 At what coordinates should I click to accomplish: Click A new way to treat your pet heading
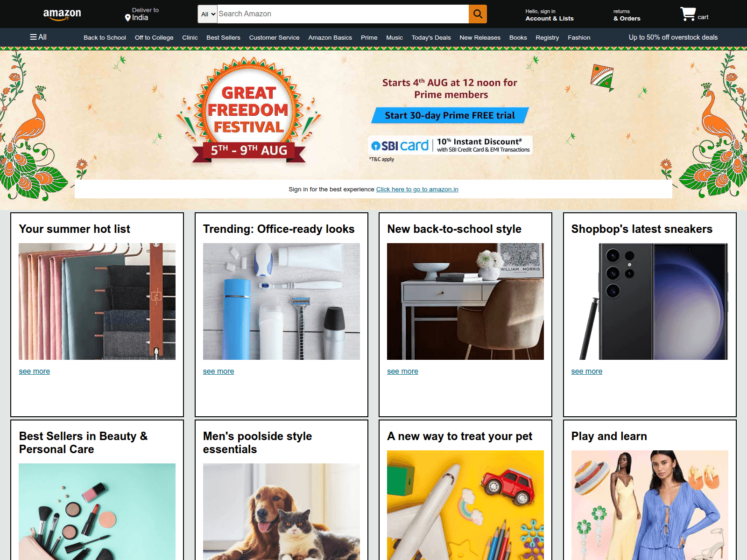(459, 436)
